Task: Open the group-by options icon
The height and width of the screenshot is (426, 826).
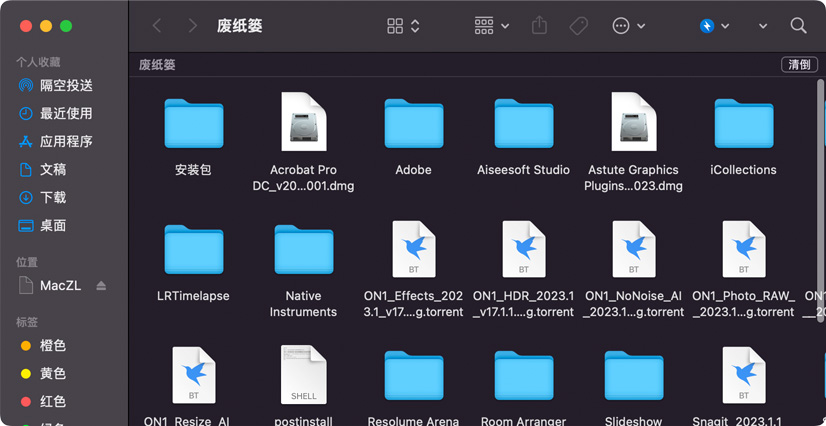Action: 484,26
